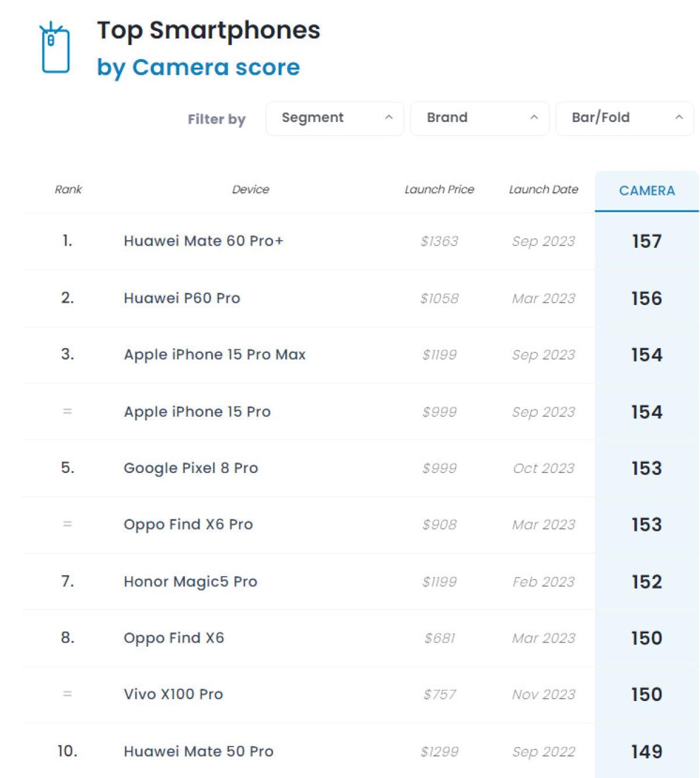Select Apple iPhone 15 Pro Max
The image size is (700, 778).
pyautogui.click(x=215, y=355)
